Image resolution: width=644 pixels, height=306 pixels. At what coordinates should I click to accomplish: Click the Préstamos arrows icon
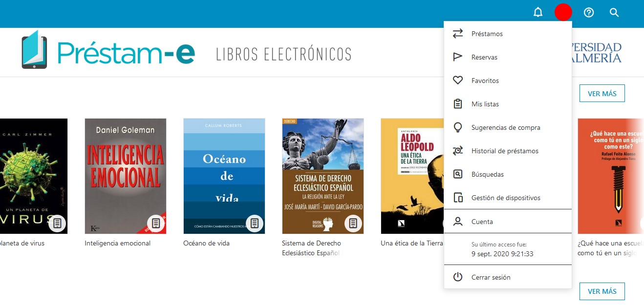(458, 34)
